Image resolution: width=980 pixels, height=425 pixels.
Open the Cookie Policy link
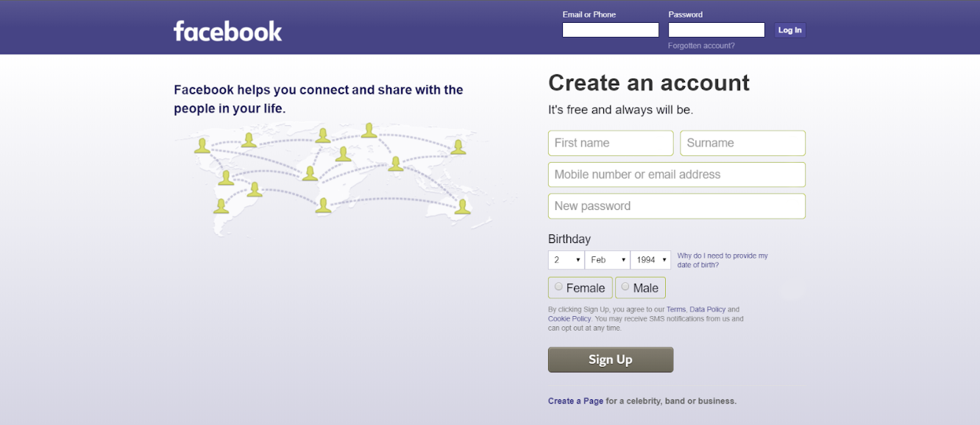click(569, 319)
